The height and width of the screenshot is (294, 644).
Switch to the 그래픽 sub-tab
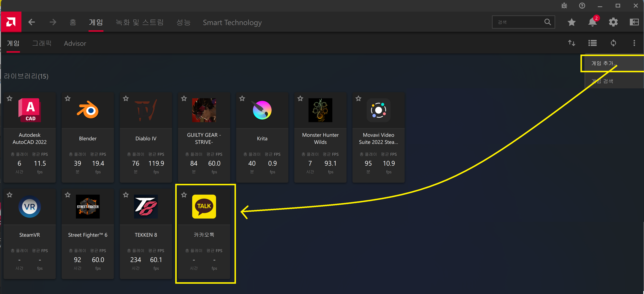click(42, 43)
